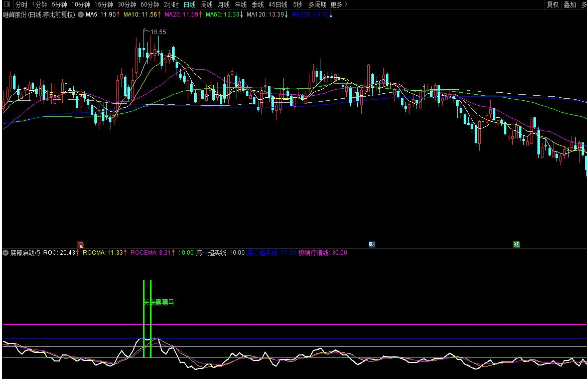The width and height of the screenshot is (587, 379).
Task: Click the green event marker on the time axis
Action: click(x=516, y=245)
